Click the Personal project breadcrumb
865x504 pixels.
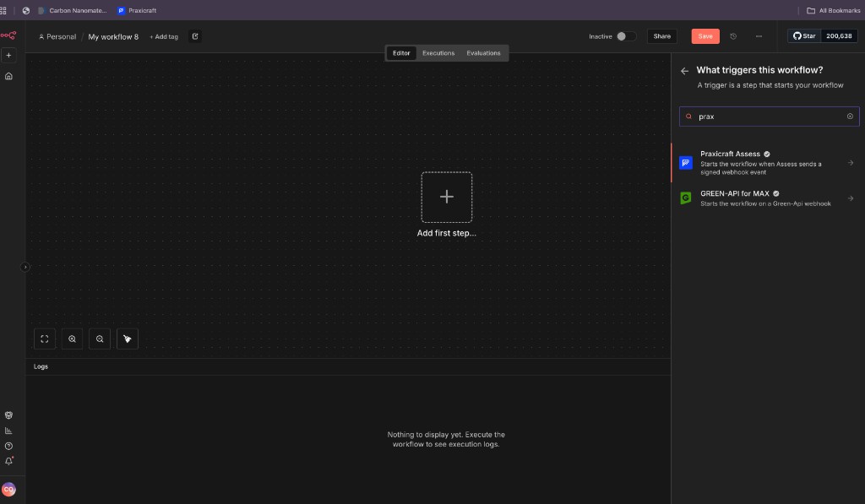[57, 37]
